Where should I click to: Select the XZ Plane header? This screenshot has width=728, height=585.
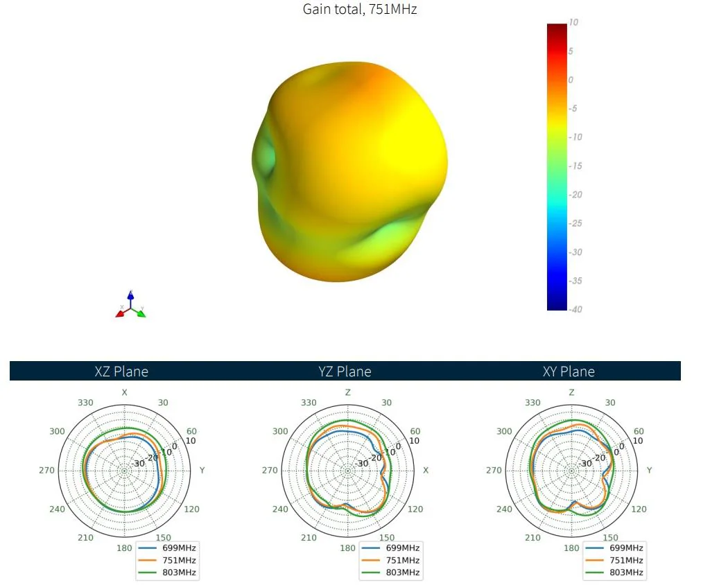coord(121,372)
